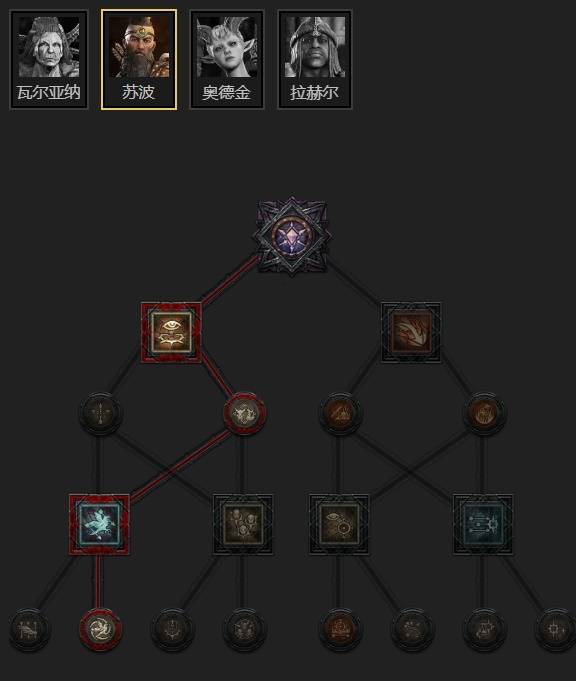Choose the three skulls square node

tap(243, 525)
